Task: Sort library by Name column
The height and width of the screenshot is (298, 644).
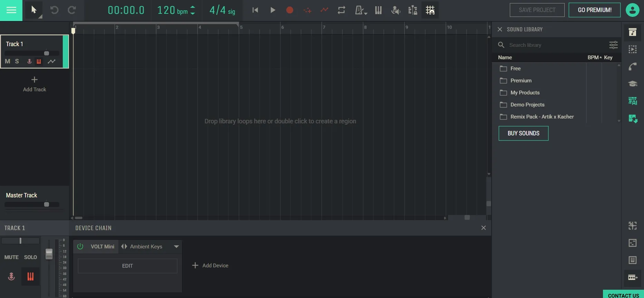Action: (505, 58)
